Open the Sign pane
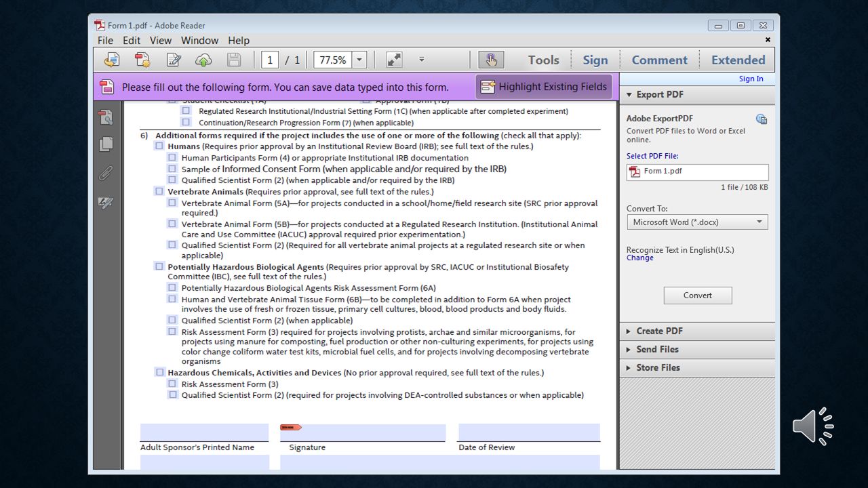868x488 pixels. (595, 60)
